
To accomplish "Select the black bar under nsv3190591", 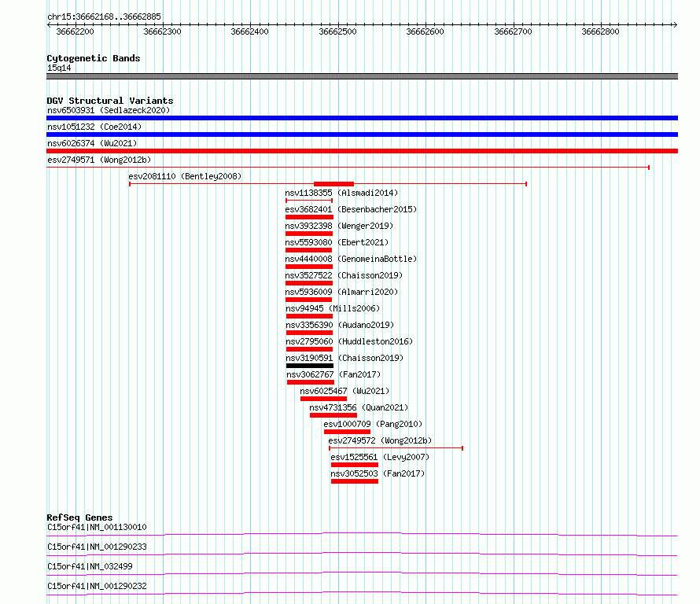I will (310, 366).
